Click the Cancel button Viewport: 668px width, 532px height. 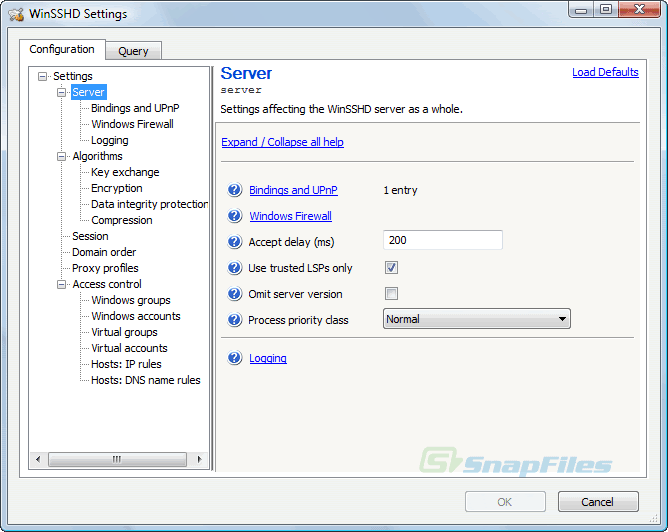[598, 502]
